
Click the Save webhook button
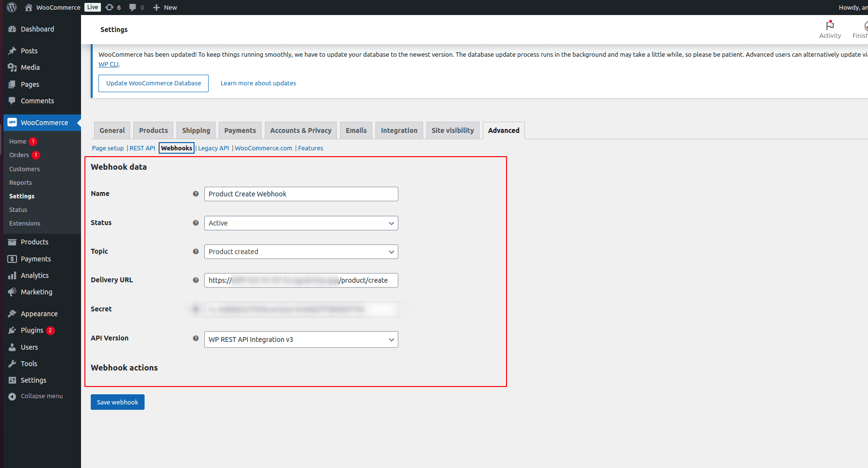coord(117,402)
